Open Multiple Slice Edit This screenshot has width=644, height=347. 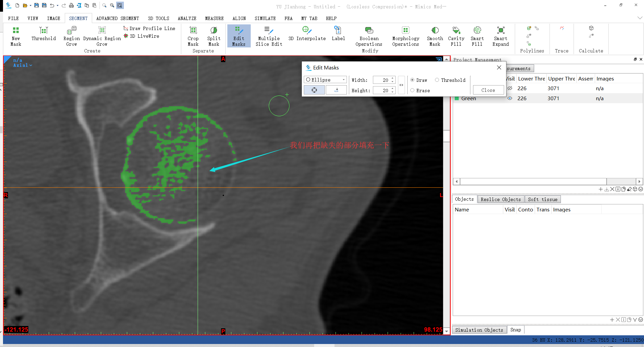coord(269,36)
